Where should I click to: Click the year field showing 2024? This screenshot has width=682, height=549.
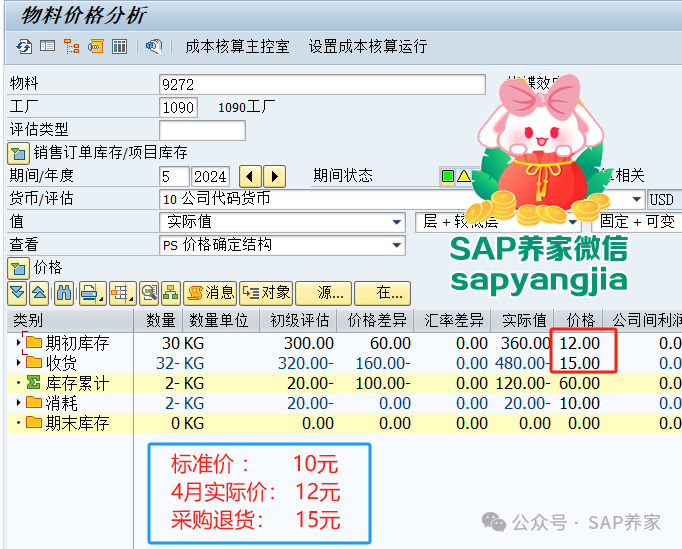point(210,176)
